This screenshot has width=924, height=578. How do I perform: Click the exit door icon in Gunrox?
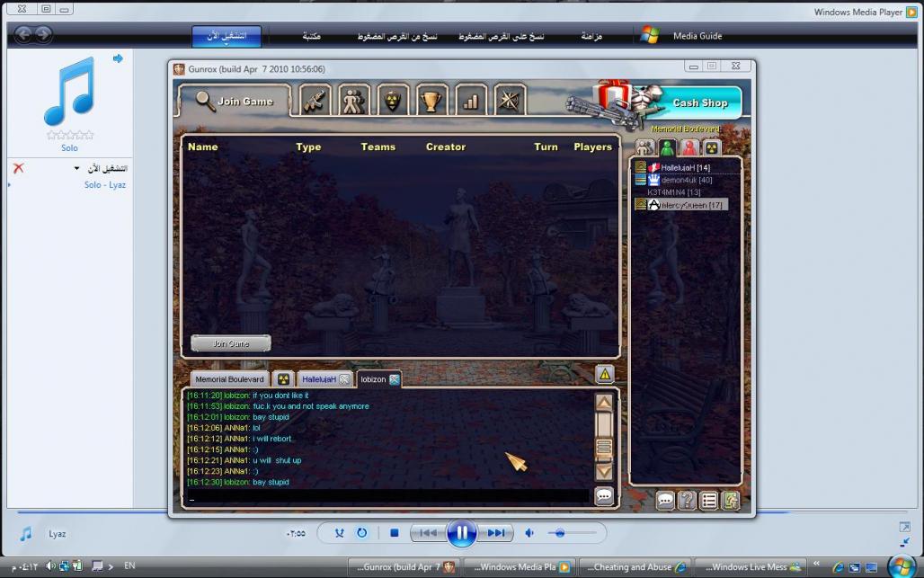pyautogui.click(x=730, y=501)
